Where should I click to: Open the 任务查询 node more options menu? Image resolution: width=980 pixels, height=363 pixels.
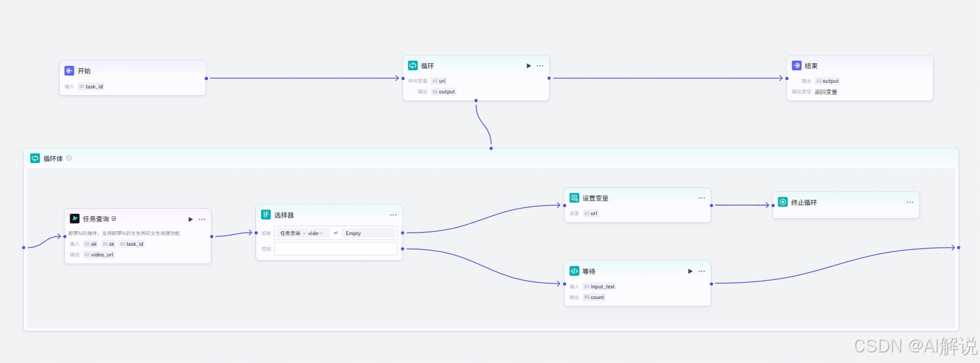202,219
